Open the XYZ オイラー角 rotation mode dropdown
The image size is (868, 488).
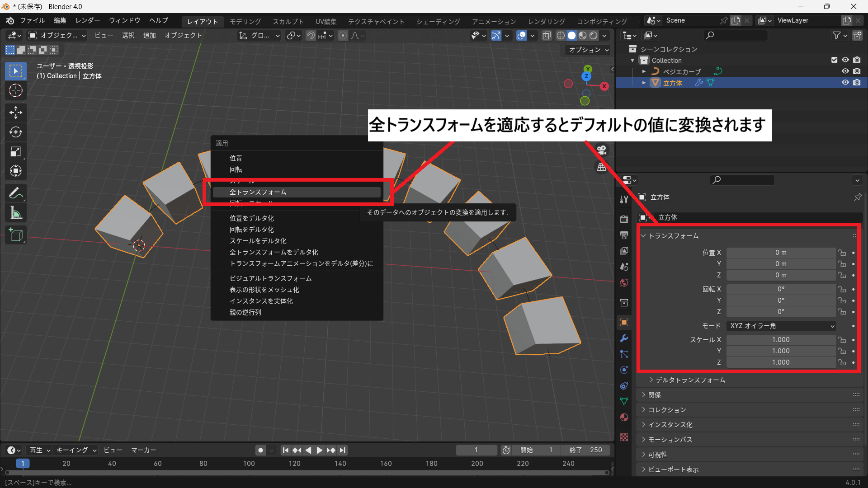click(781, 326)
